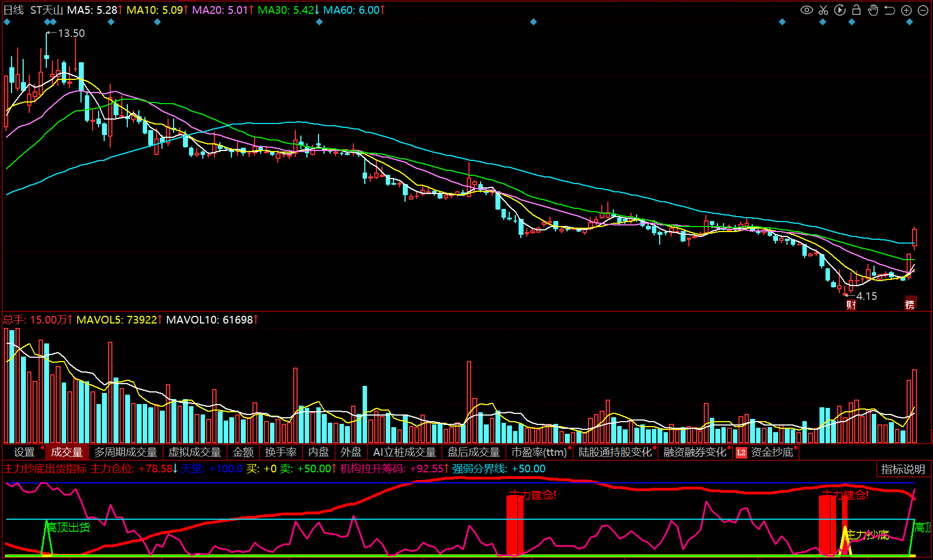Open the 设置 settings tab
The height and width of the screenshot is (560, 933).
(24, 452)
